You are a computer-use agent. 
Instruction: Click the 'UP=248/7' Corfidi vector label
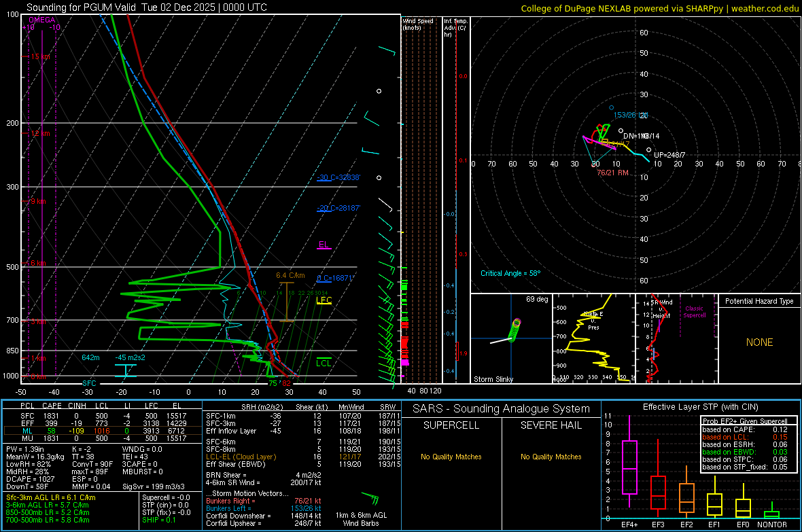pos(669,155)
